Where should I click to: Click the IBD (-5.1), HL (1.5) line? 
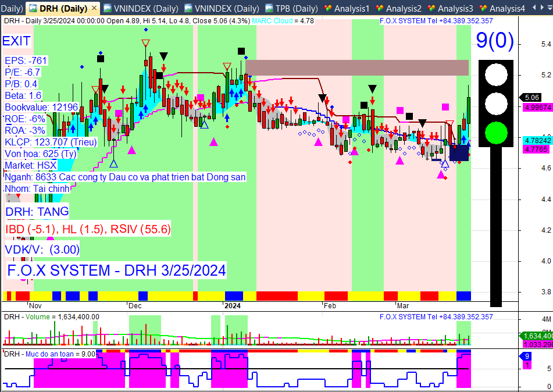[x=88, y=229]
